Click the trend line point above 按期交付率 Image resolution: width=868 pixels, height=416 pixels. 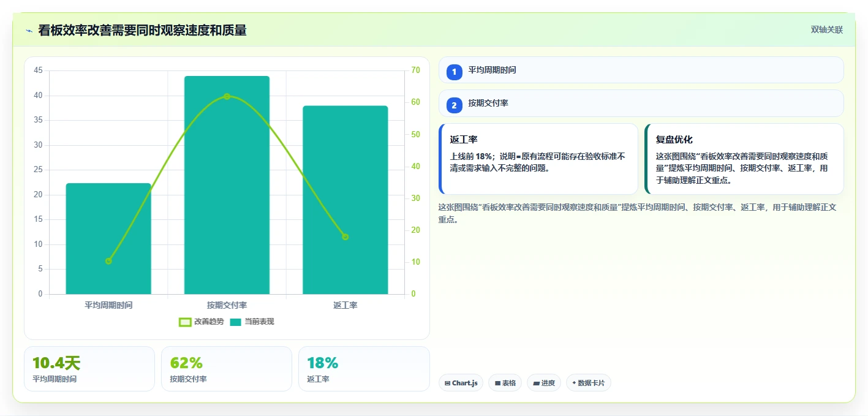(x=227, y=96)
